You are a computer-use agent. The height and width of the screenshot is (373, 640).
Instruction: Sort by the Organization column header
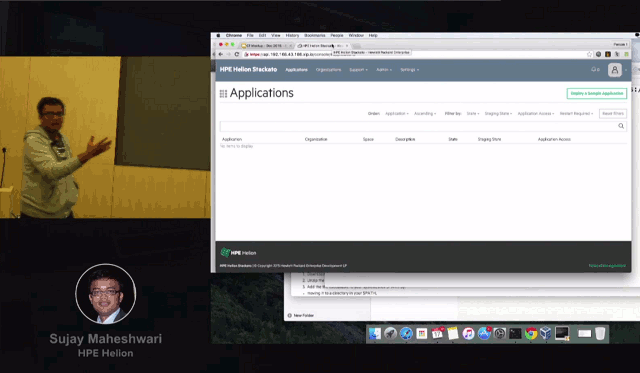[316, 139]
